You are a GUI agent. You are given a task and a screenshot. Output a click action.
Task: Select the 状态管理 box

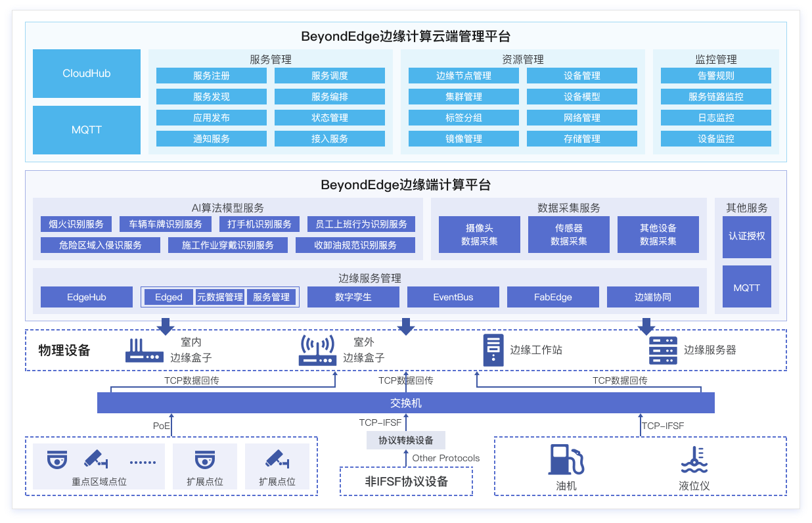(x=330, y=118)
